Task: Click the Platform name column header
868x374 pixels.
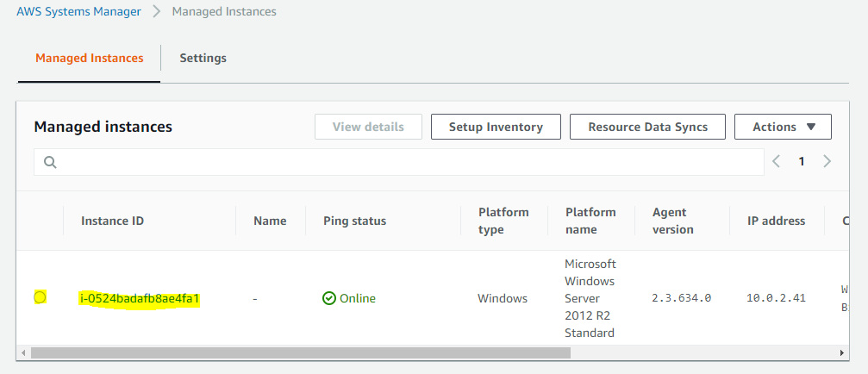Action: tap(590, 221)
